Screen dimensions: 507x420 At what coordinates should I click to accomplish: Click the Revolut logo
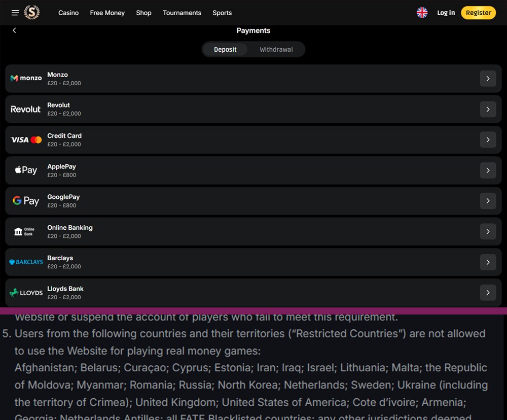point(25,110)
